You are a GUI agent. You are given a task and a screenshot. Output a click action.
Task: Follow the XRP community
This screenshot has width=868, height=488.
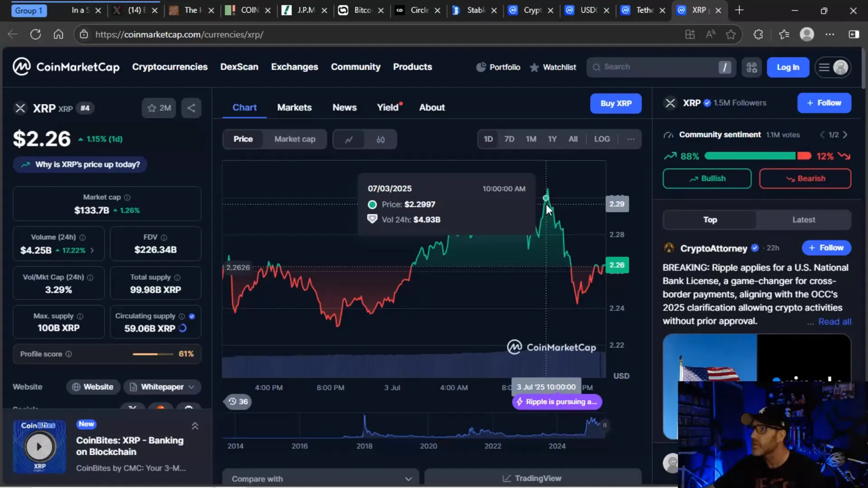click(824, 103)
